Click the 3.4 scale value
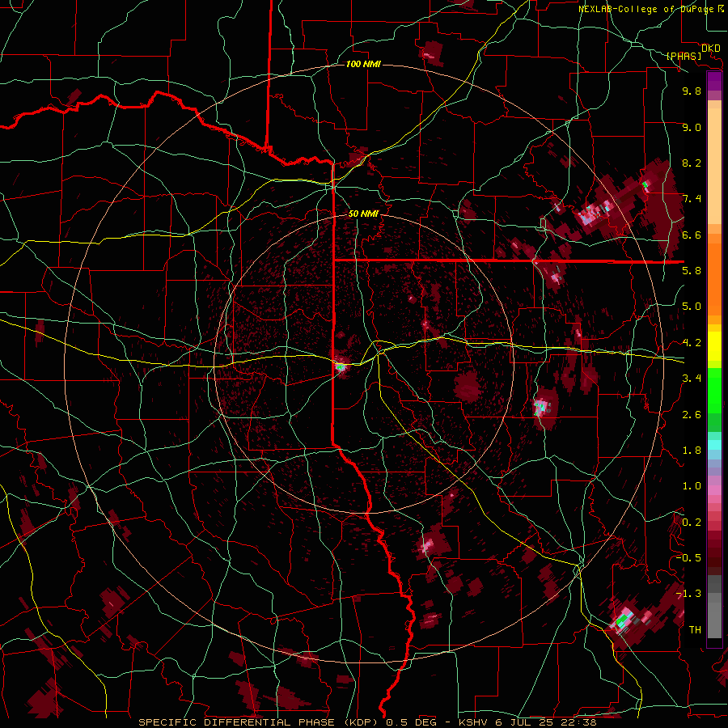728x728 pixels. tap(692, 379)
